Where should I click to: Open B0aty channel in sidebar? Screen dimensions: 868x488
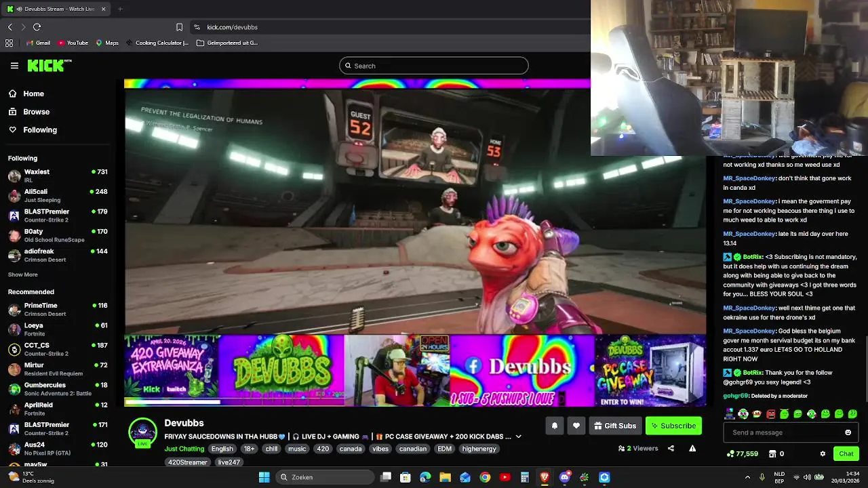click(58, 235)
